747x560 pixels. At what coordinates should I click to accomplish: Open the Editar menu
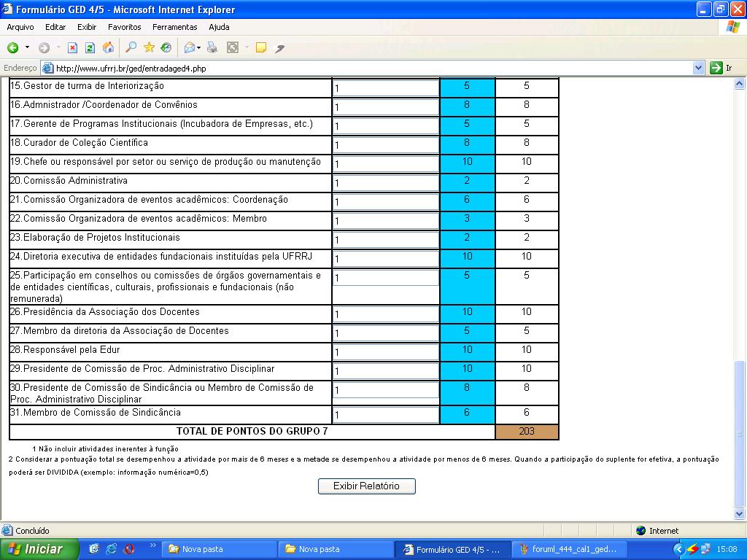point(55,27)
